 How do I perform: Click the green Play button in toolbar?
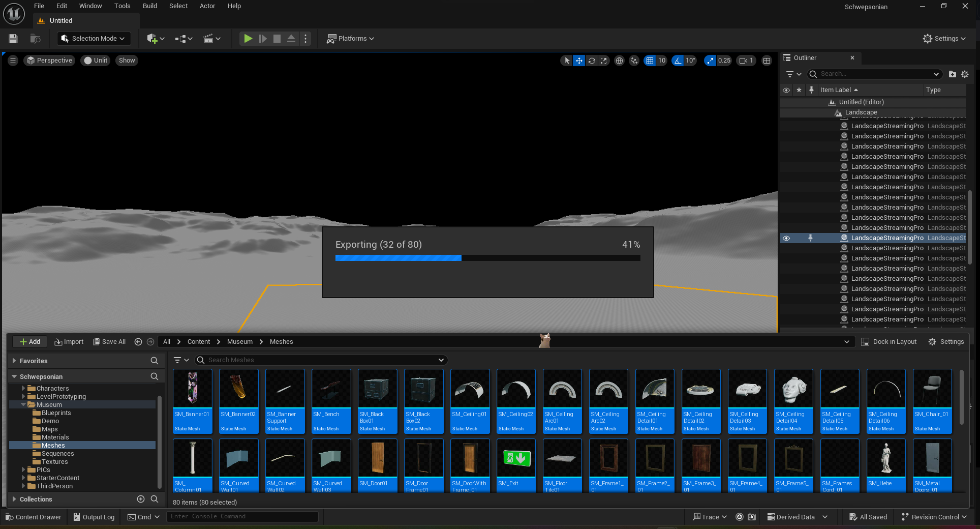click(248, 39)
